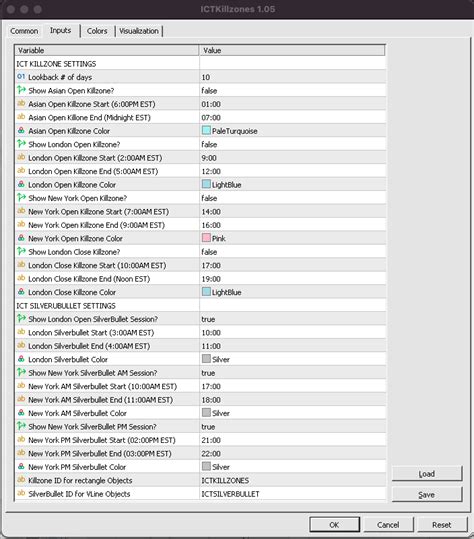Click the Pink color swatch

(206, 238)
